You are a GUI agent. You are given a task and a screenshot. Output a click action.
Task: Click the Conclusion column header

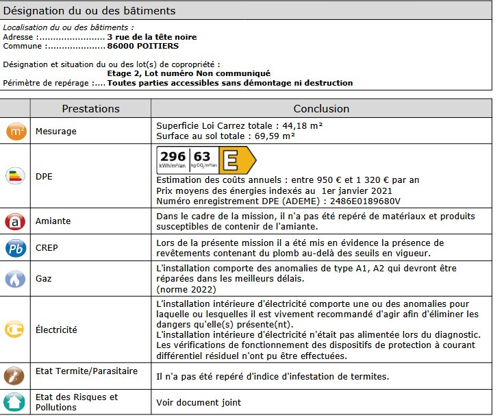click(x=321, y=109)
